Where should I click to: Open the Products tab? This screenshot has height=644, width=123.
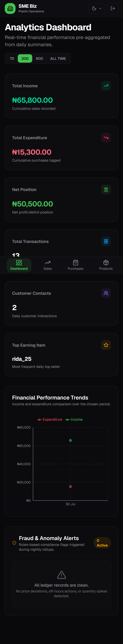click(x=106, y=265)
